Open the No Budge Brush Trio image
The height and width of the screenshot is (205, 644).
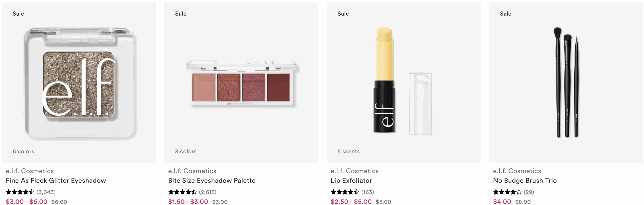[566, 82]
